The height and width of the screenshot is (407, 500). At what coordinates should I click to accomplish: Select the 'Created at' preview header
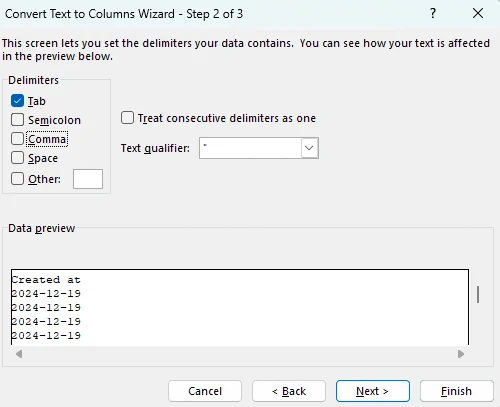click(46, 280)
